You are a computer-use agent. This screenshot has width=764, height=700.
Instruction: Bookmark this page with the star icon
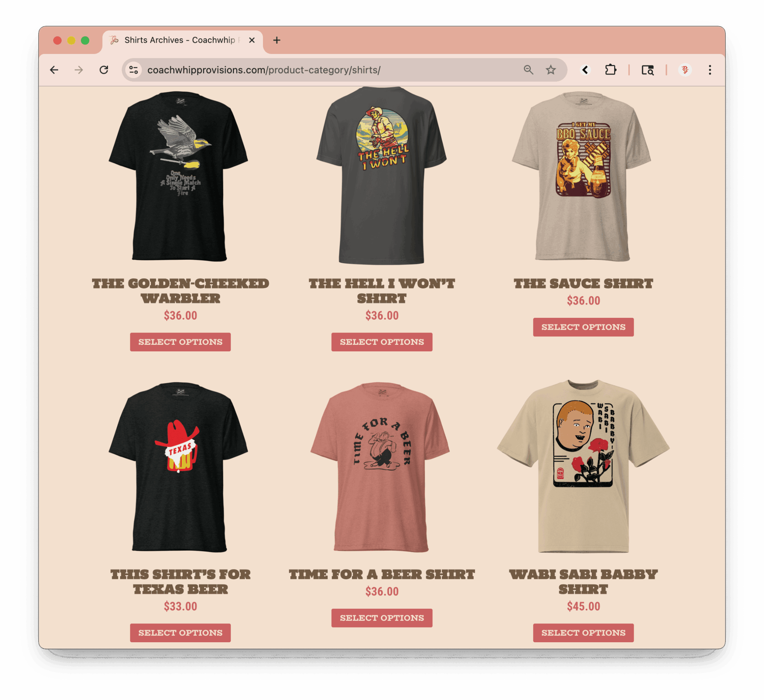click(551, 70)
